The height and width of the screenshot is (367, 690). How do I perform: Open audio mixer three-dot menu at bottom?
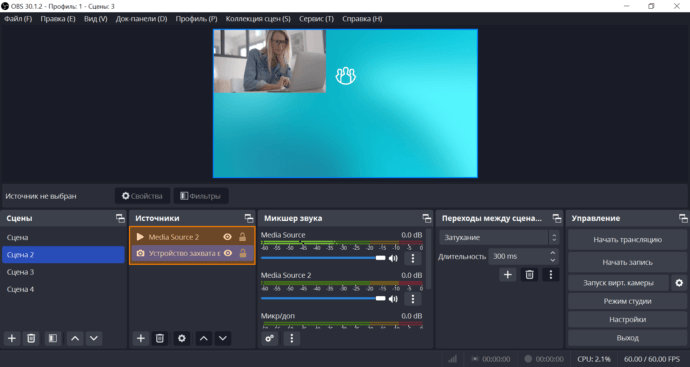tap(292, 338)
